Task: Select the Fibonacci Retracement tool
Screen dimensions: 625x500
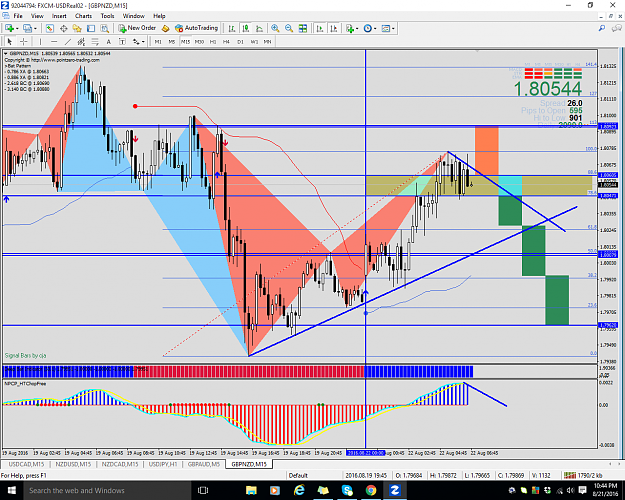Action: (x=95, y=41)
